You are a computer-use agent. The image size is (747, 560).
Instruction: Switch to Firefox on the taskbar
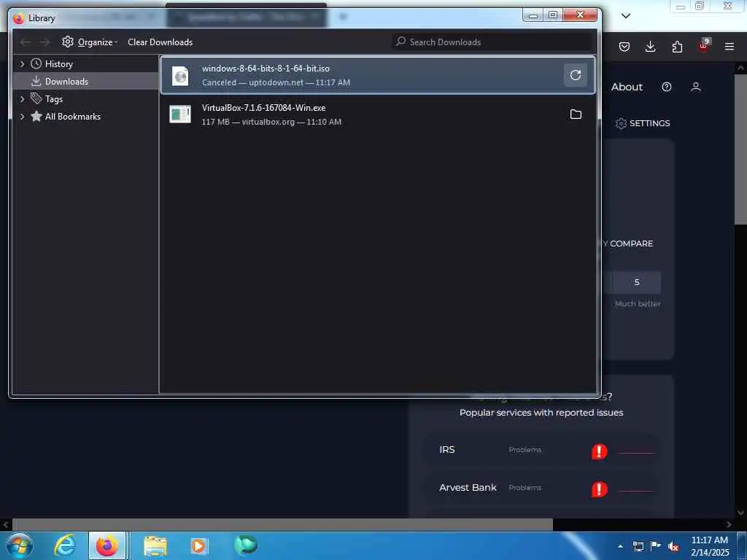point(107,545)
